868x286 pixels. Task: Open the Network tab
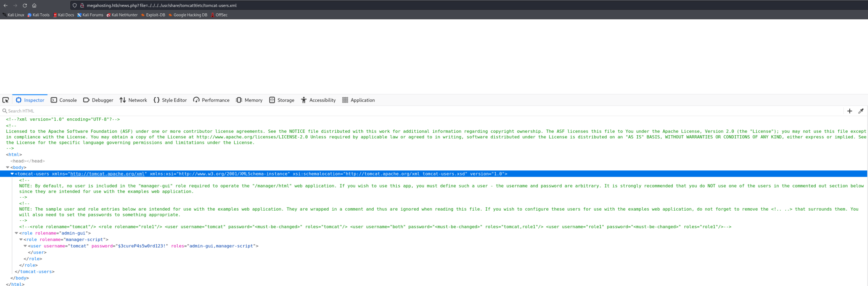pyautogui.click(x=133, y=100)
